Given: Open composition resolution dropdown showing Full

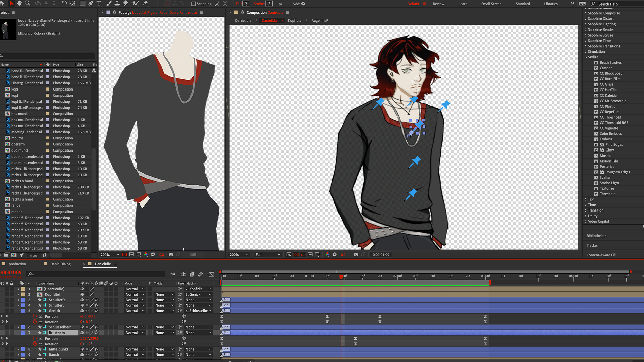Looking at the screenshot, I should pos(268,255).
